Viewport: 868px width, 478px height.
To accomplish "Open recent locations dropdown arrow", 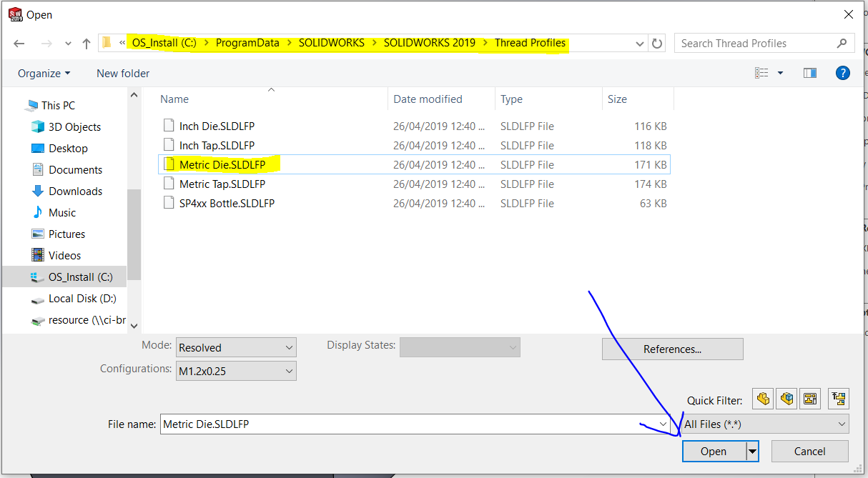I will tap(68, 44).
